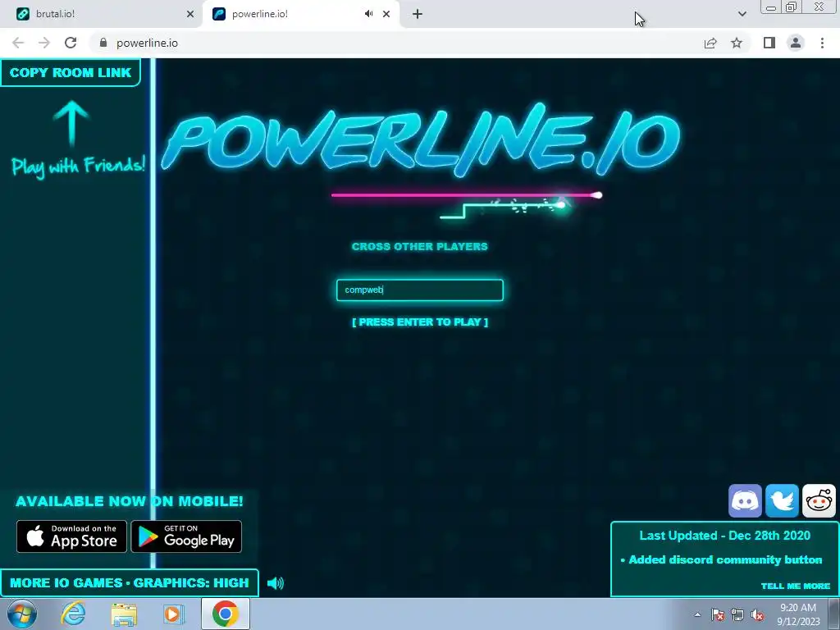Open the network tray icon
This screenshot has height=630, width=840.
coord(737,614)
